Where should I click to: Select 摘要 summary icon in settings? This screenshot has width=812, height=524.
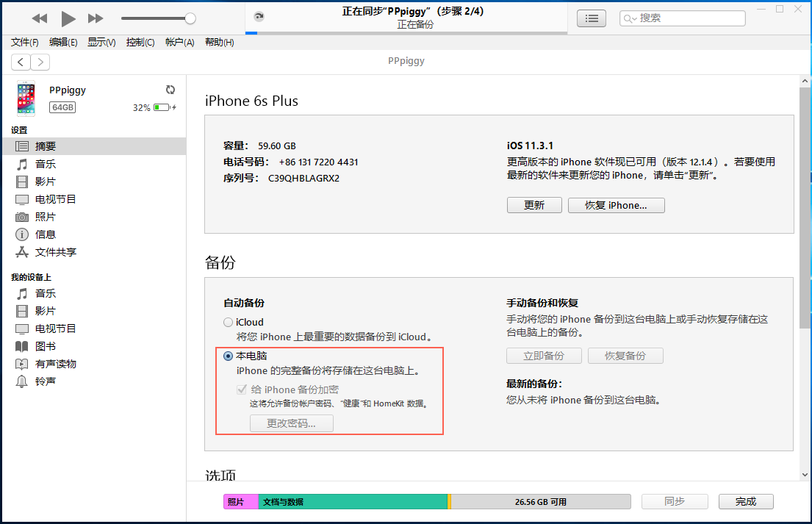tap(22, 146)
